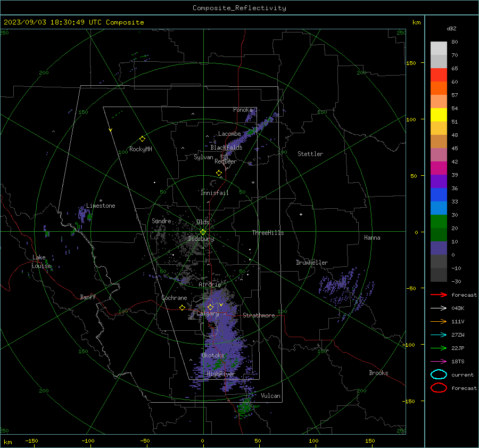Click the Limestone label

pos(101,206)
